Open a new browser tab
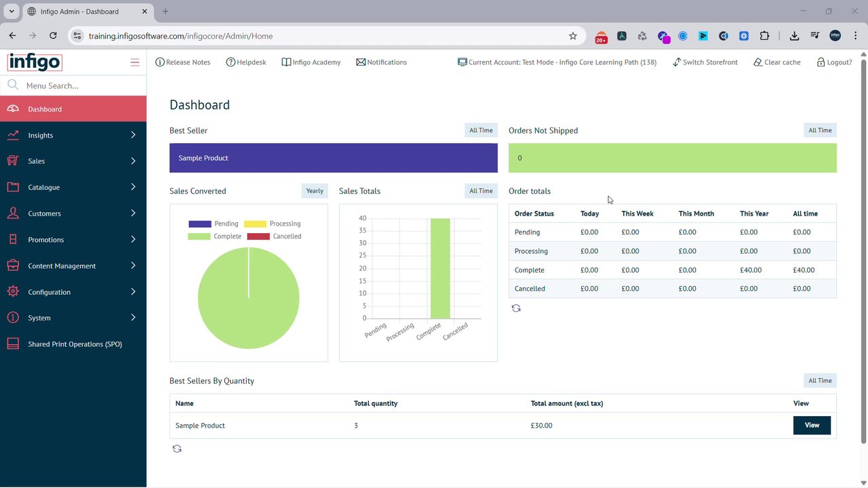The width and height of the screenshot is (868, 488). coord(165,12)
